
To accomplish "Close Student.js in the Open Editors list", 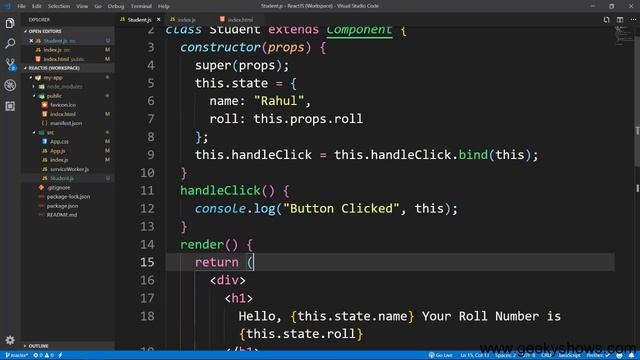I will 31,41.
